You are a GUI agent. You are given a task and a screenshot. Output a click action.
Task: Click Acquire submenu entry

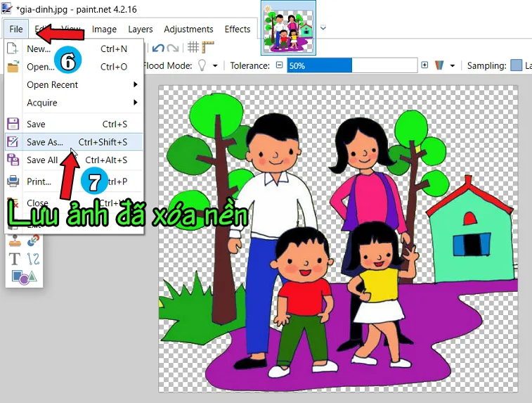pos(74,103)
